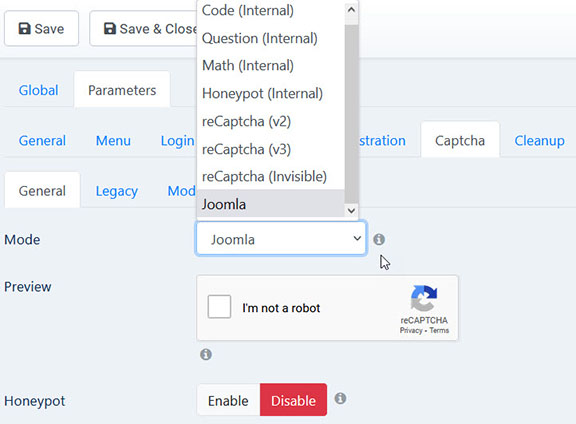This screenshot has width=576, height=424.
Task: Click the floppy disk icon on Save
Action: tap(24, 29)
